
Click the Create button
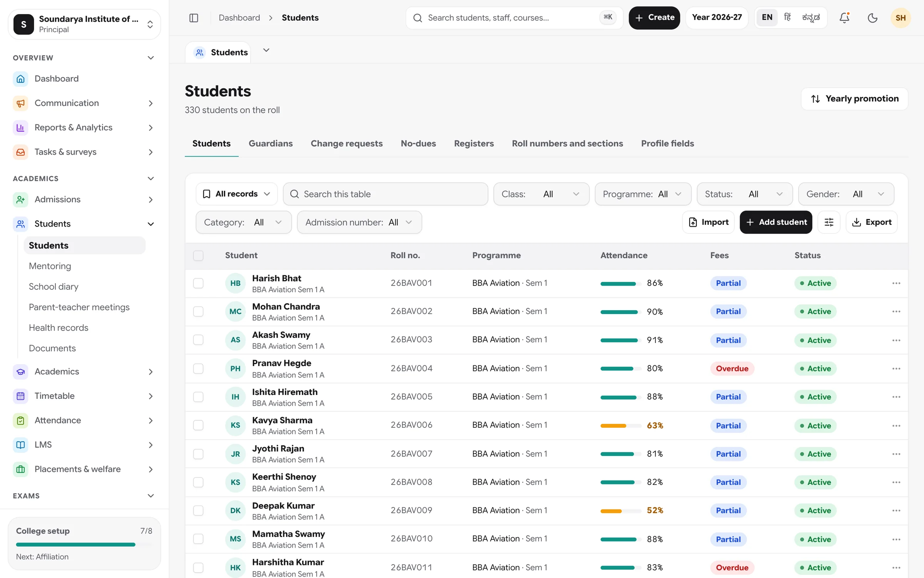click(654, 18)
